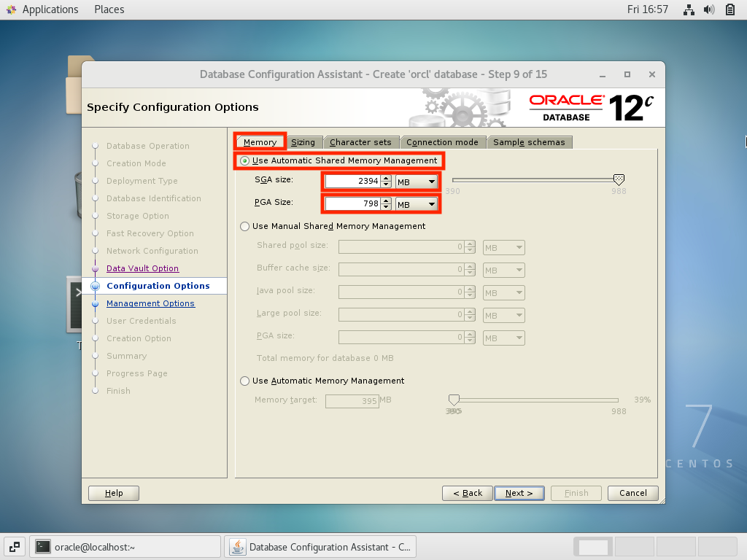
Task: Switch to the Connection mode tab
Action: [x=442, y=142]
